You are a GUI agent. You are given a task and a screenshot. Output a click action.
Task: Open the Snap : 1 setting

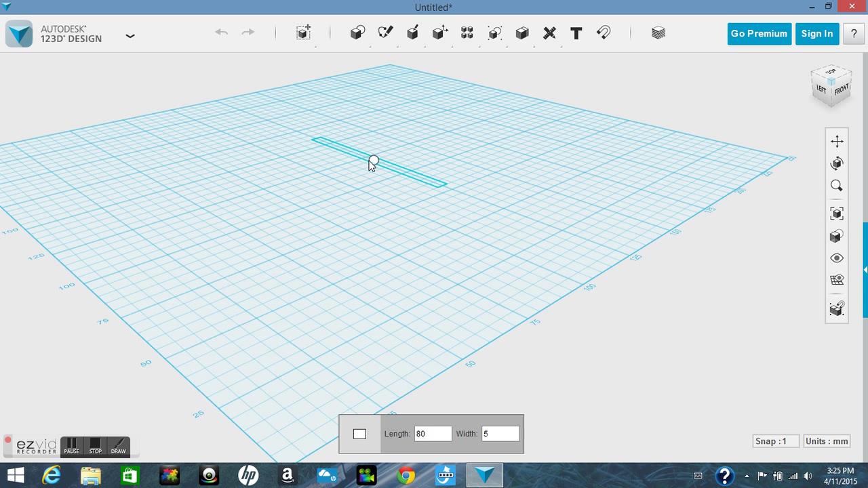tap(776, 441)
